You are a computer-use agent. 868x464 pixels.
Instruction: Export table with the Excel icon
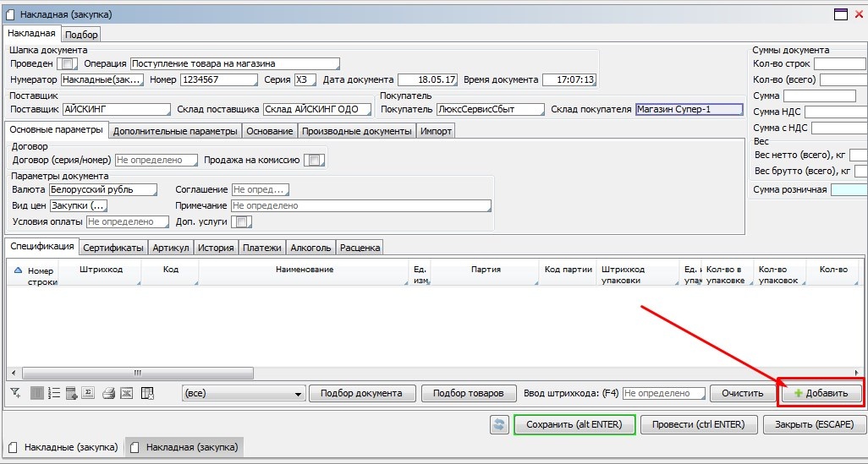126,393
